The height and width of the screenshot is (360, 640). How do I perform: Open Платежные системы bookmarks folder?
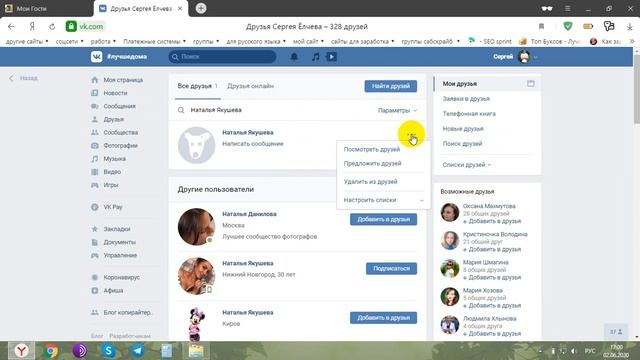[154, 41]
